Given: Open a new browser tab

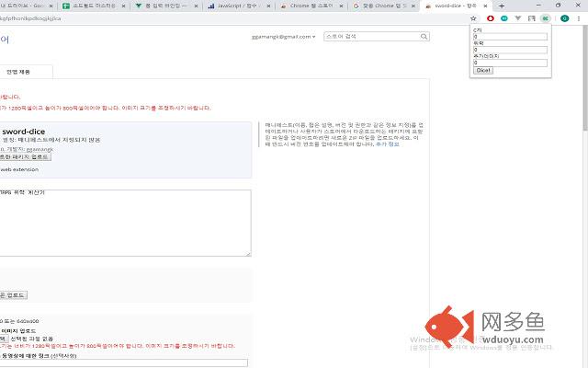Looking at the screenshot, I should click(x=502, y=6).
